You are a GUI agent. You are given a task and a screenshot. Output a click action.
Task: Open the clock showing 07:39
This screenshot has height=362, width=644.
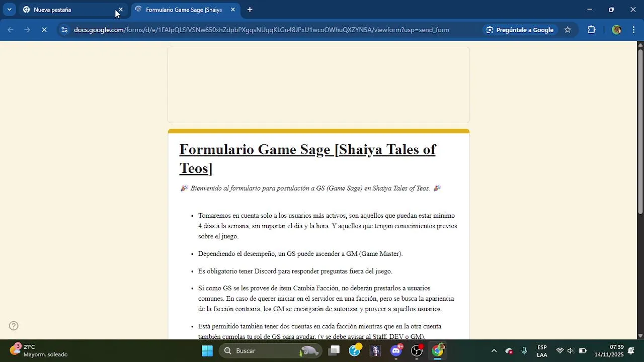pos(609,350)
